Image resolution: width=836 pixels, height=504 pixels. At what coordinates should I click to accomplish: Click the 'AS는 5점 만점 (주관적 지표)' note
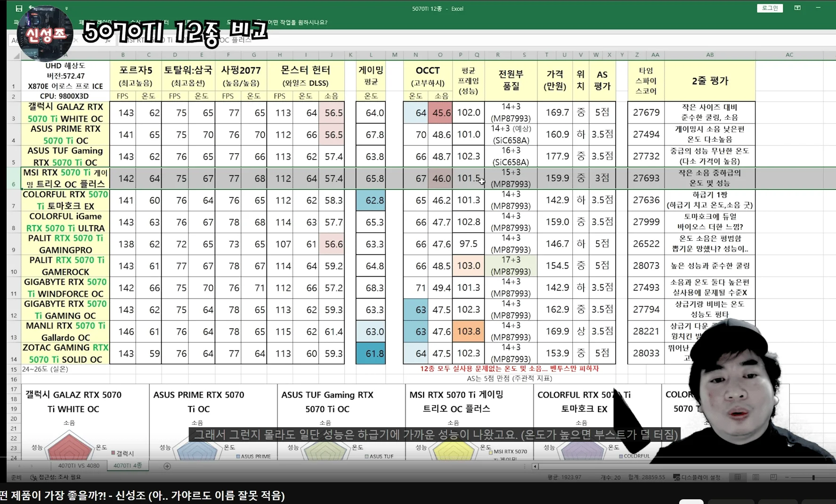coord(510,378)
